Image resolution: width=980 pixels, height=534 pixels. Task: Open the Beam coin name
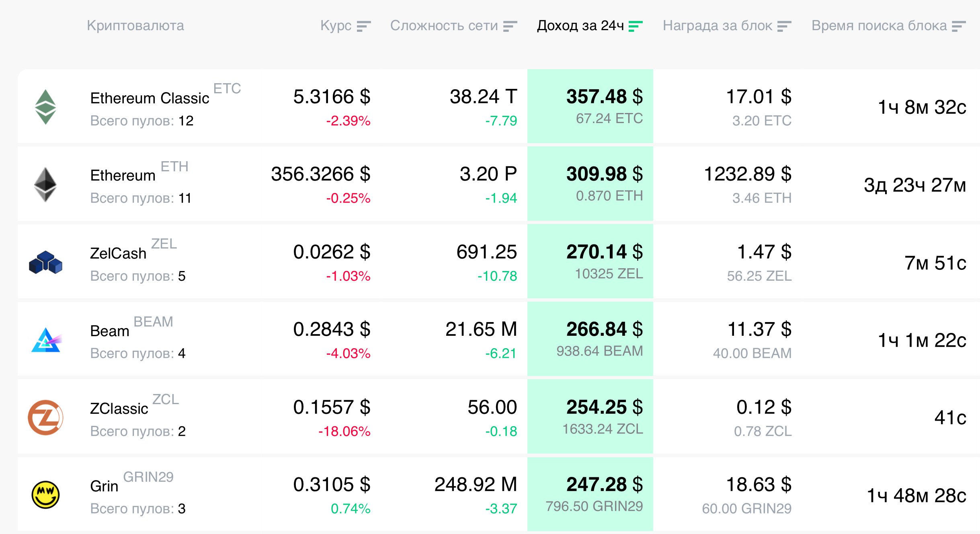click(110, 331)
